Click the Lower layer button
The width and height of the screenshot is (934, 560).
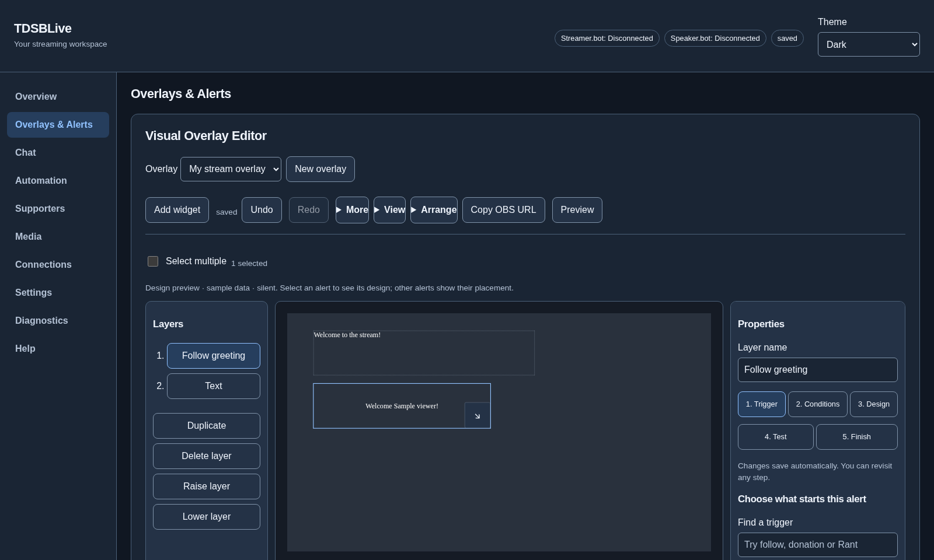(x=207, y=517)
